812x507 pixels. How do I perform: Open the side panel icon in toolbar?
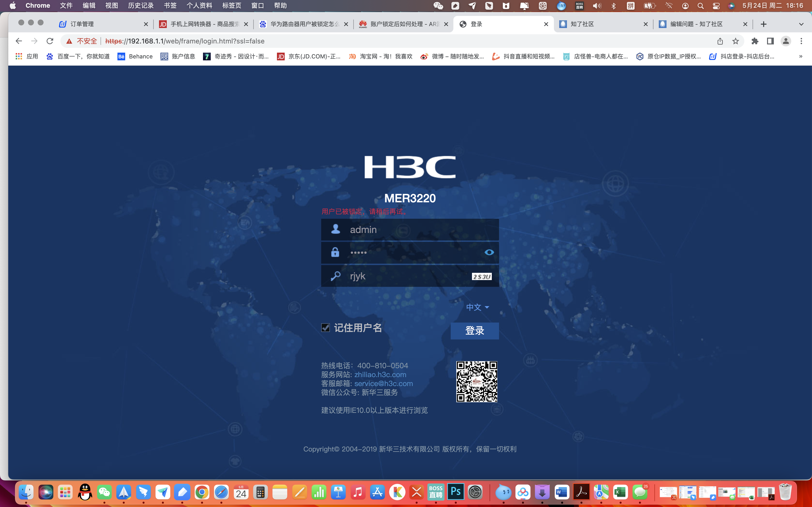tap(770, 41)
